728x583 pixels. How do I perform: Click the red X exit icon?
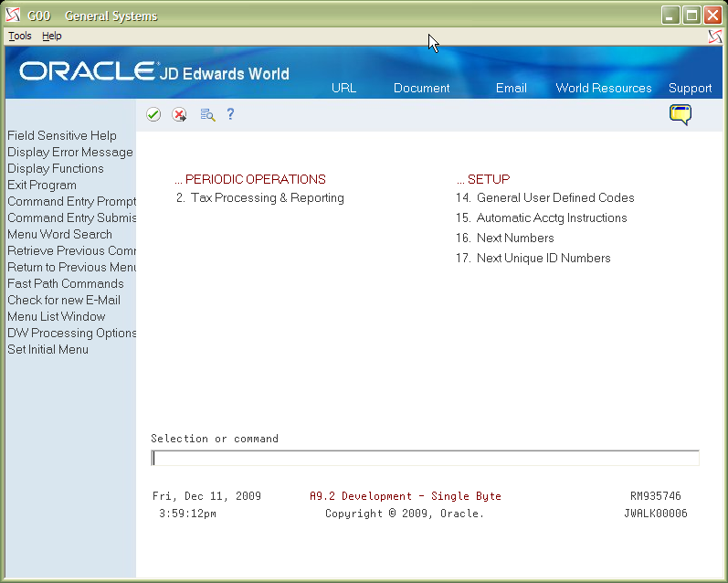(179, 114)
